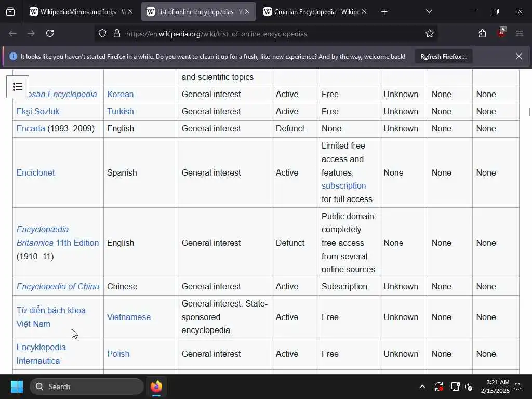Show hidden system tray icons

click(x=422, y=387)
